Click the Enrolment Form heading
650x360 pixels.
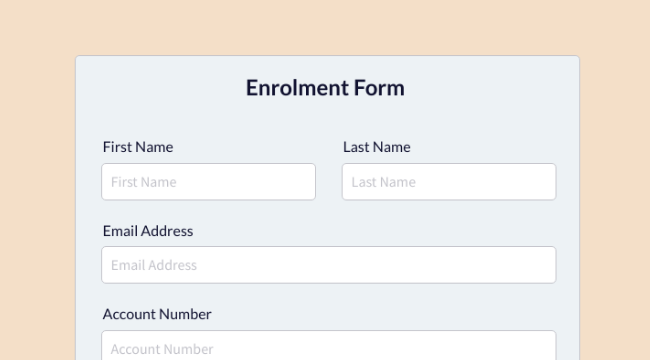(325, 88)
